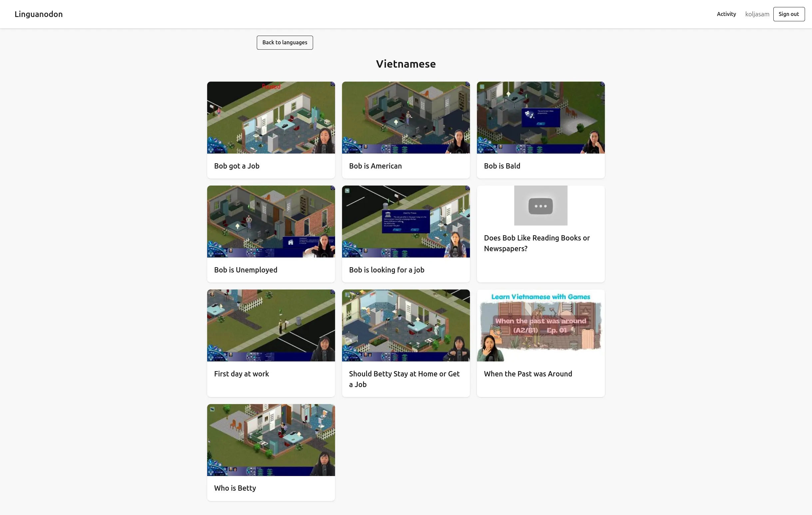Select the 'Bob is Bald' title
This screenshot has height=515, width=812.
point(502,166)
